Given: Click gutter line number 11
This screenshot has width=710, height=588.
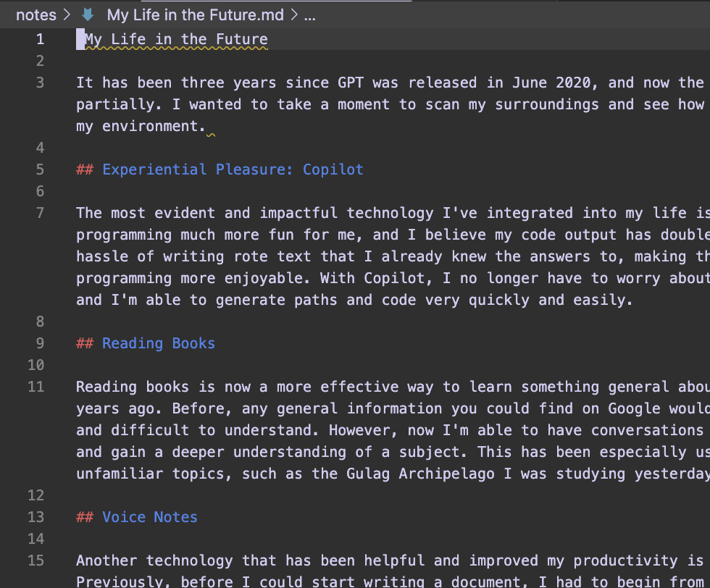Looking at the screenshot, I should (36, 387).
